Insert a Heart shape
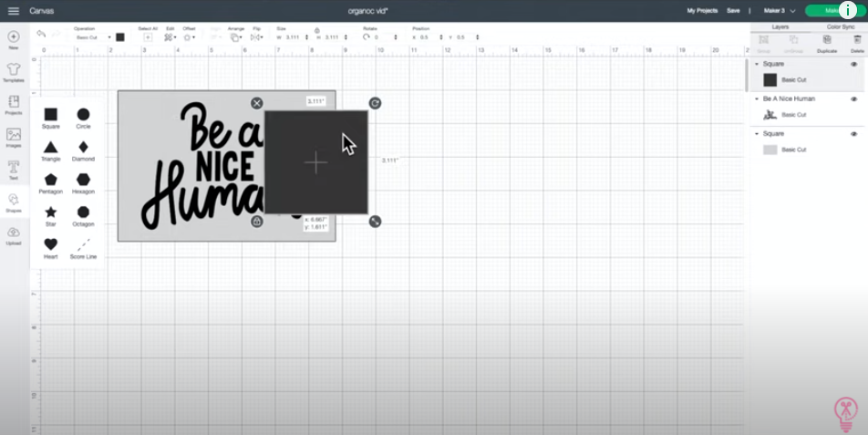The image size is (868, 435). coord(50,248)
